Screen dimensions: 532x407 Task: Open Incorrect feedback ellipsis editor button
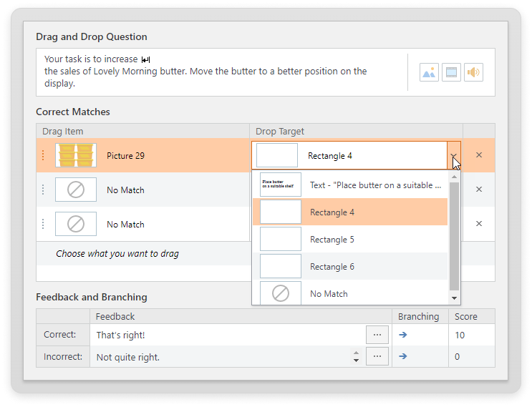[x=377, y=356]
